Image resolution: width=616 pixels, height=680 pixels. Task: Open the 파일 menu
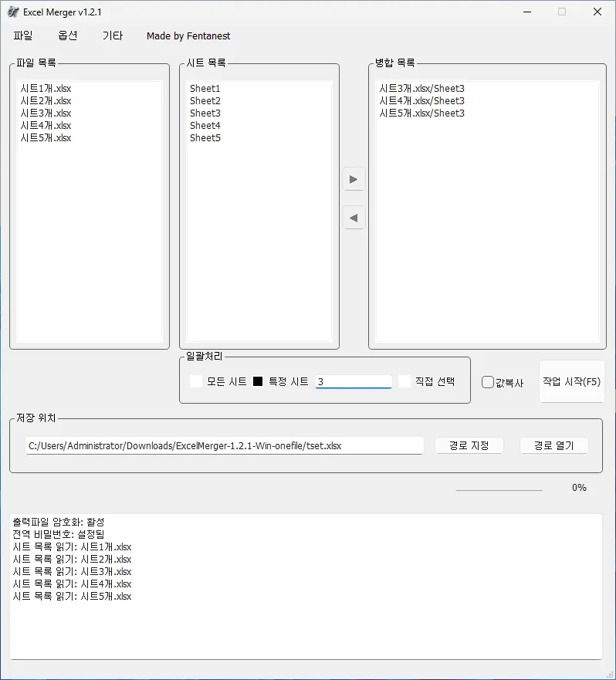[x=23, y=36]
